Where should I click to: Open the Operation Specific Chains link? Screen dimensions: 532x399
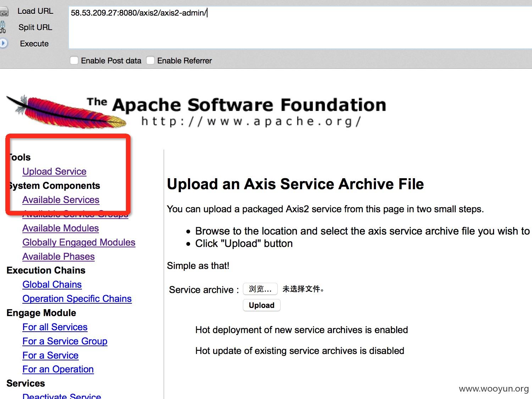(x=77, y=299)
